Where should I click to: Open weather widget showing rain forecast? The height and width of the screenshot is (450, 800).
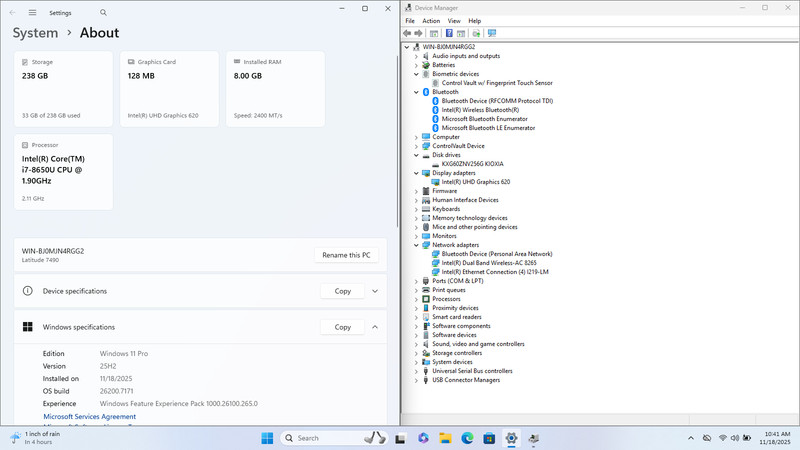[35, 438]
